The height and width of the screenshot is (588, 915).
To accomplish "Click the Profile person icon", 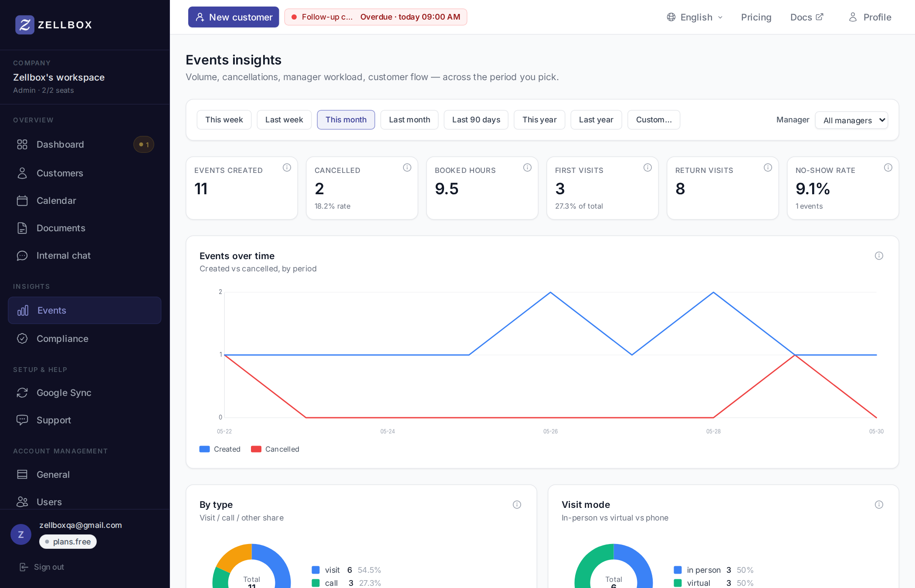I will click(x=853, y=17).
